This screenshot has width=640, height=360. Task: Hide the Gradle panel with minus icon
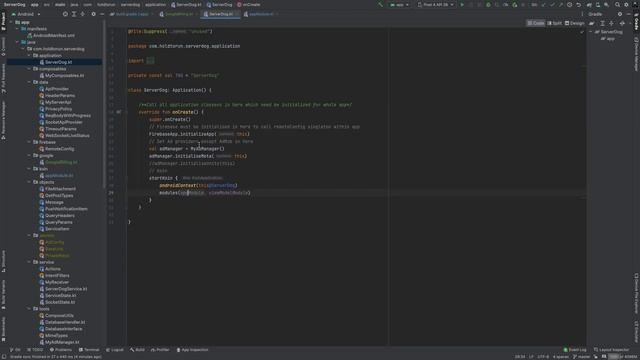click(x=629, y=14)
